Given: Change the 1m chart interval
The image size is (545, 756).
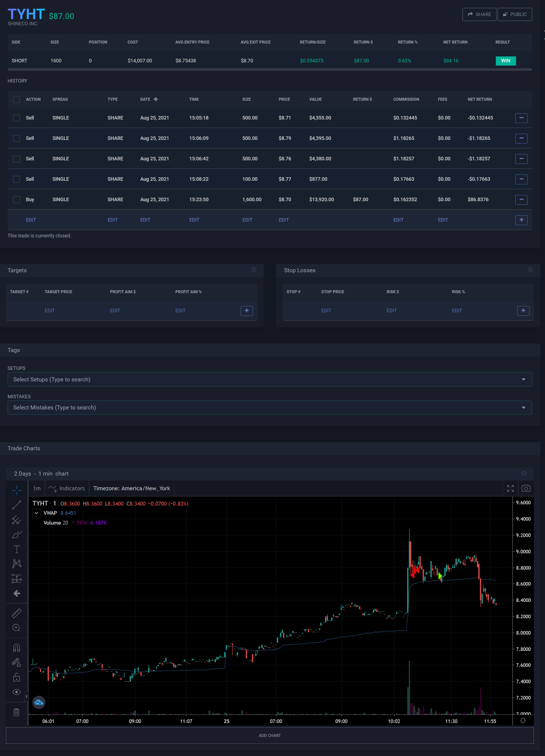Looking at the screenshot, I should [x=37, y=488].
